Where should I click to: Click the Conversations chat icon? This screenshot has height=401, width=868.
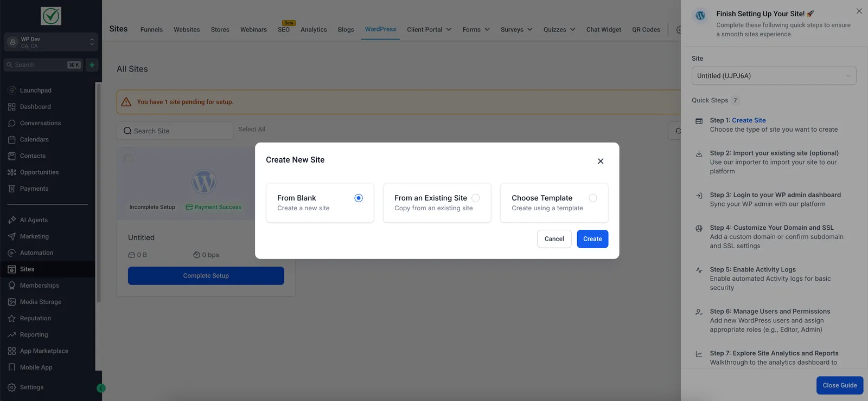click(12, 123)
